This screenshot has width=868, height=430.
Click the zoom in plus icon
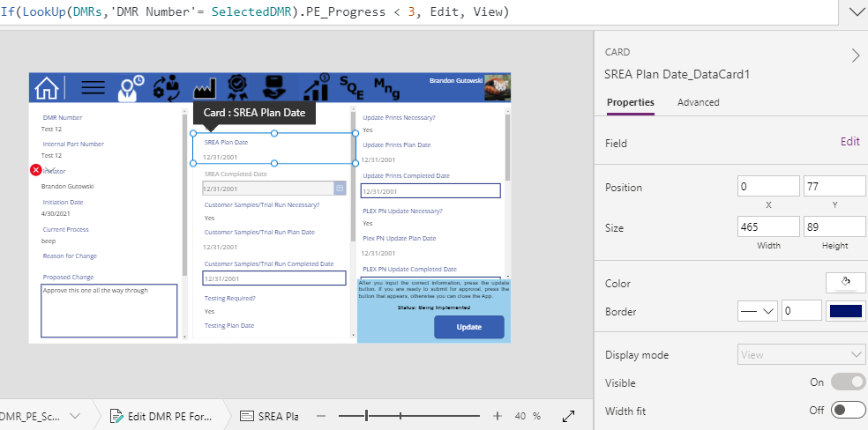click(498, 416)
